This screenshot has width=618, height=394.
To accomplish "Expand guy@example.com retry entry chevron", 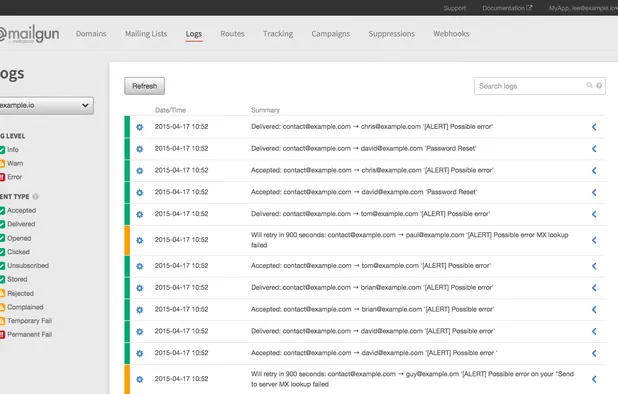I will point(594,379).
